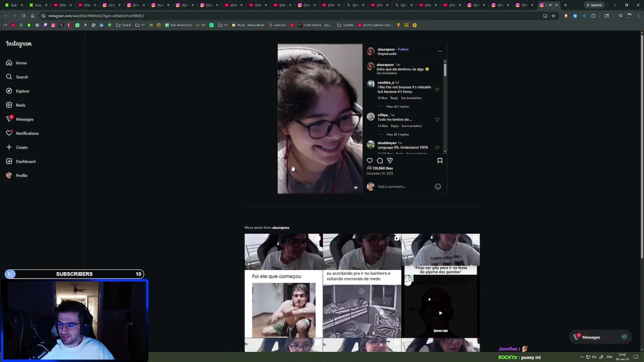Reply to nfilipe_'s comment
This screenshot has height=362, width=644.
tap(394, 126)
